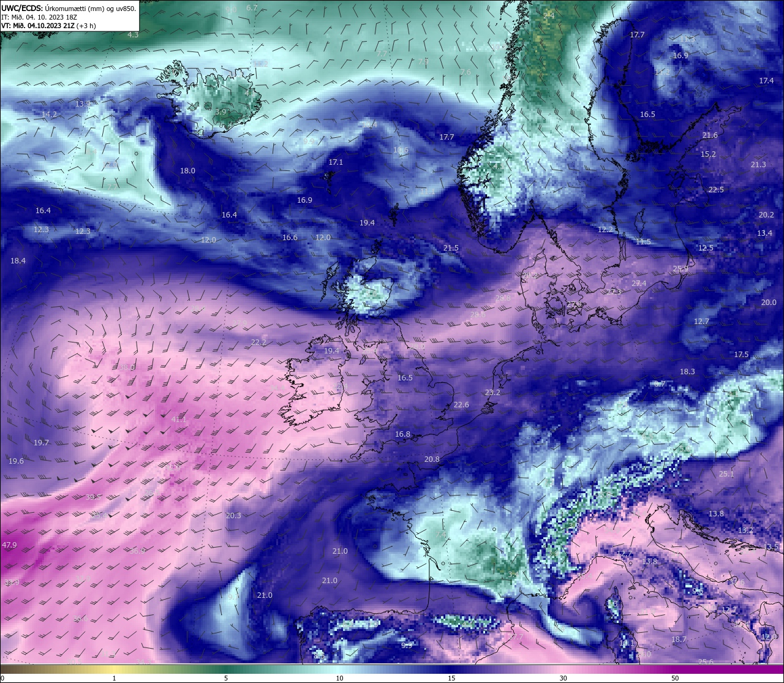Click the map value 13.2
This screenshot has width=784, height=683.
tap(745, 530)
